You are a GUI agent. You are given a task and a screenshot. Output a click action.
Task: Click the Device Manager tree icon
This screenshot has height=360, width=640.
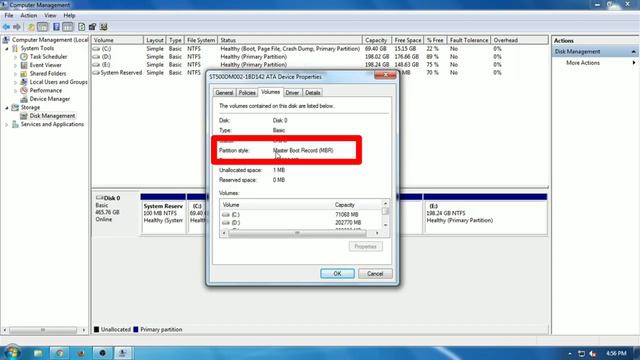(x=24, y=99)
